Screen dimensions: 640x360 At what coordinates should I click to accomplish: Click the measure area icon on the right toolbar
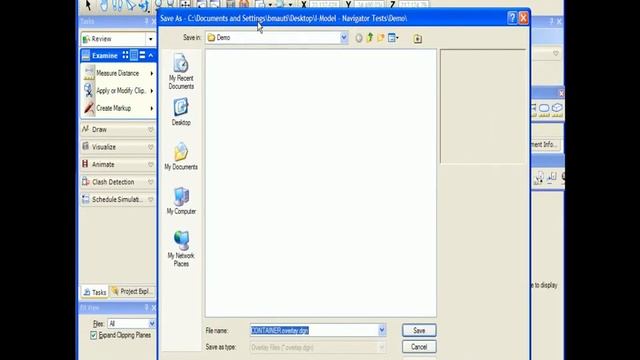[544, 110]
